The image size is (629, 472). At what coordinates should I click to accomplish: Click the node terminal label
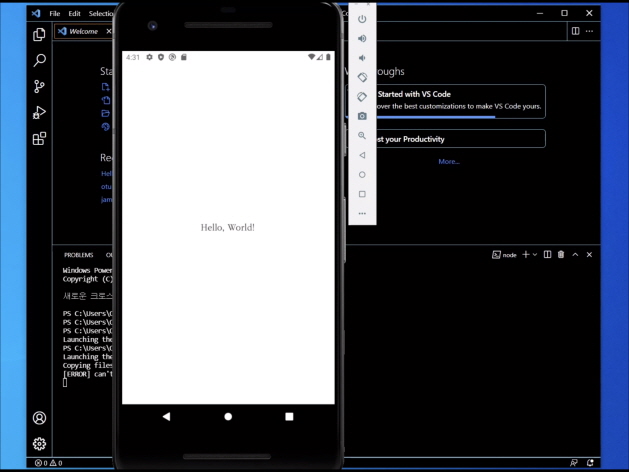tap(504, 255)
